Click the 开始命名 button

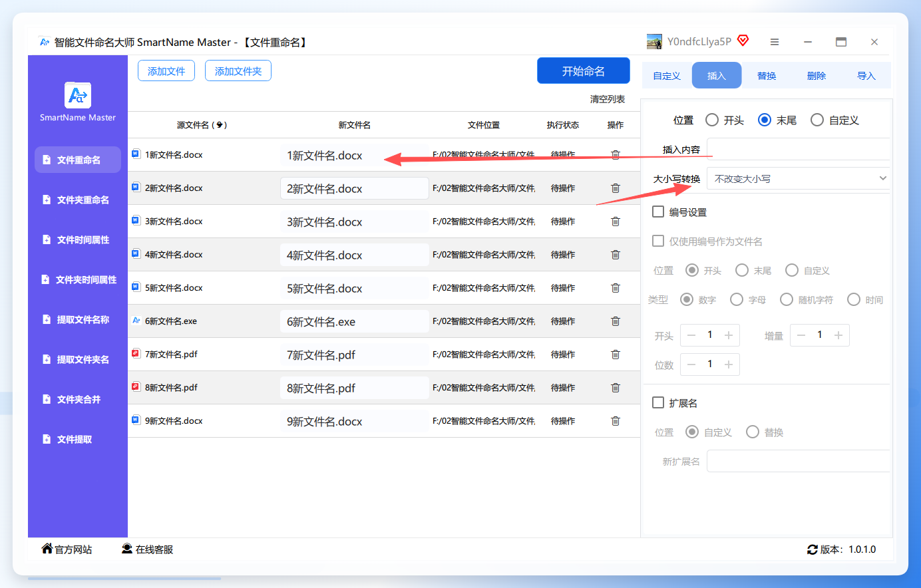tap(584, 71)
